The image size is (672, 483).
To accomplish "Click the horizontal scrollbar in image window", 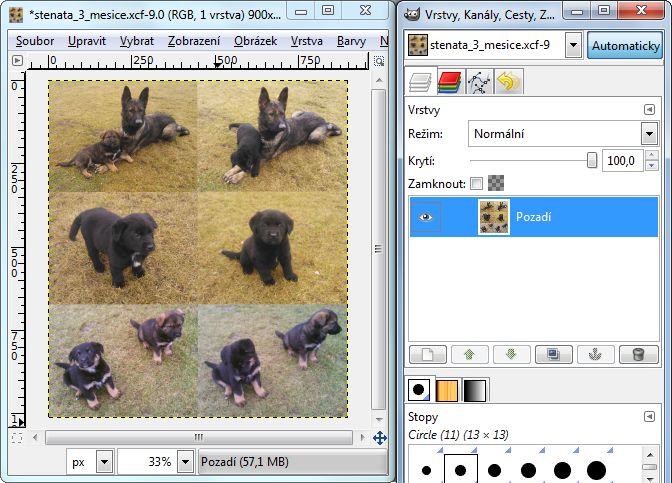I will 199,438.
